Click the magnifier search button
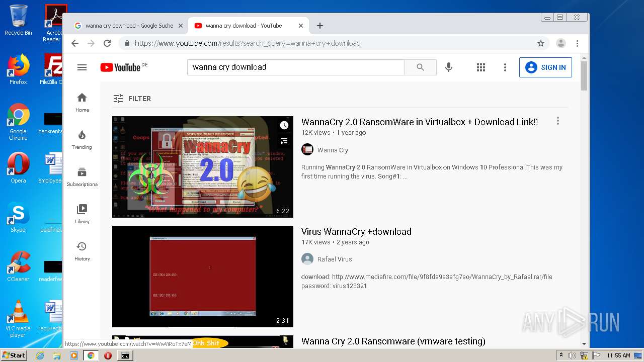The image size is (644, 362). [420, 67]
